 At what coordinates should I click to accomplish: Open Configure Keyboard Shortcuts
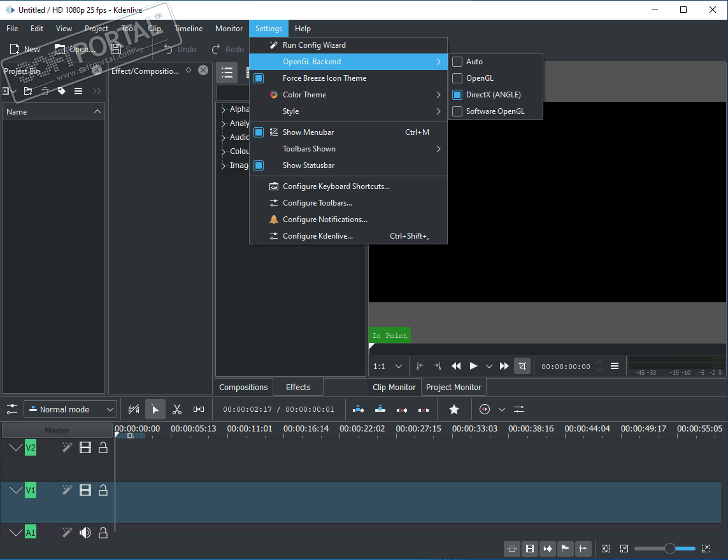pyautogui.click(x=336, y=186)
